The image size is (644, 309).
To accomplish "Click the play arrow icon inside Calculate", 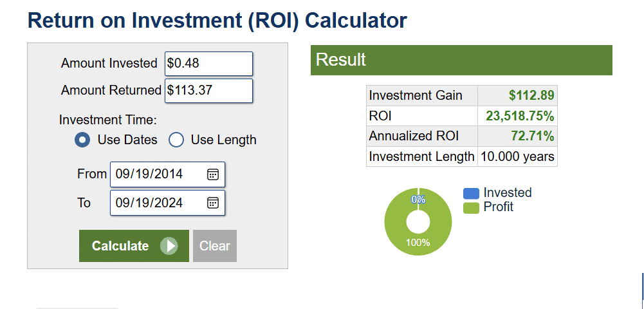I will (x=169, y=246).
